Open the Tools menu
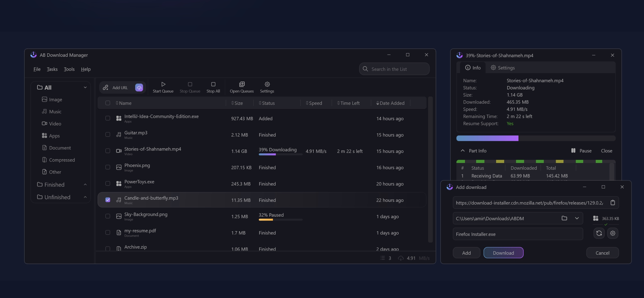 click(x=69, y=69)
